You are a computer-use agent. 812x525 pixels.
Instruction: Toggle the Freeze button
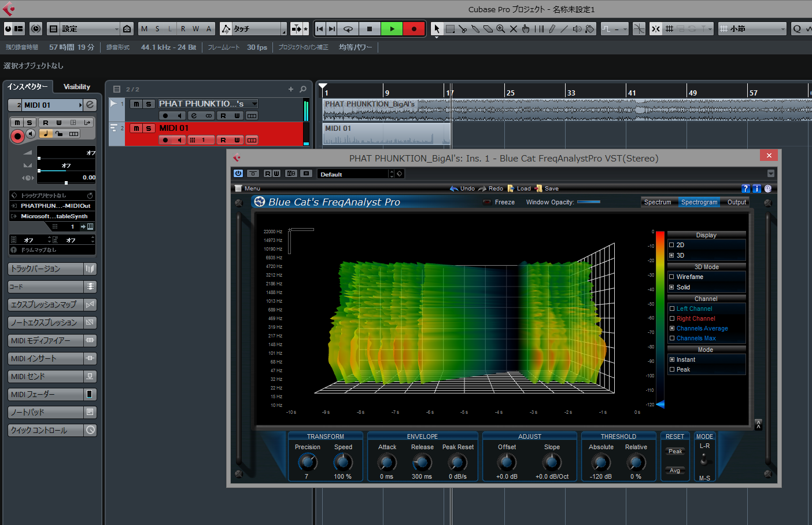pos(499,202)
